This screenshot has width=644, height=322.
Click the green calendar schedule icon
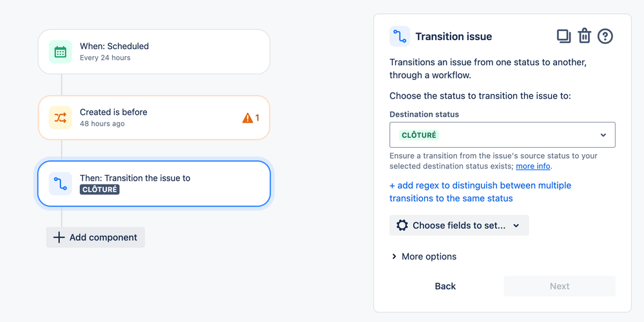[61, 52]
